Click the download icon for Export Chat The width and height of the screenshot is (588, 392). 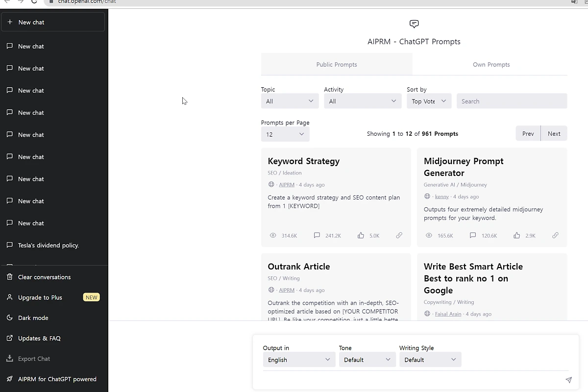coord(10,359)
